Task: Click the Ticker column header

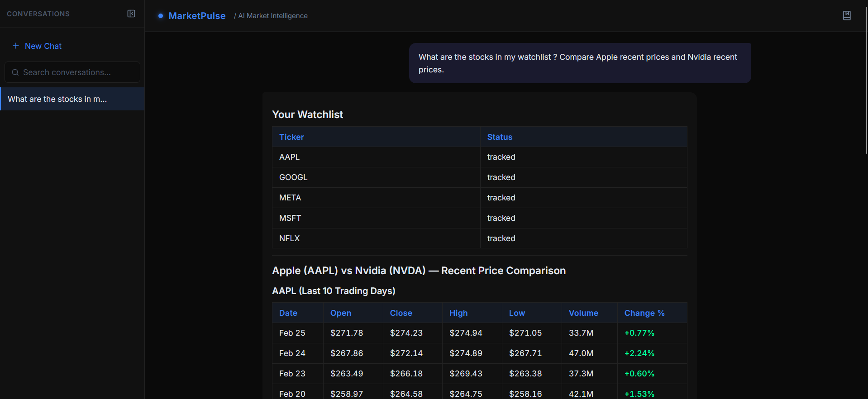Action: (x=291, y=137)
